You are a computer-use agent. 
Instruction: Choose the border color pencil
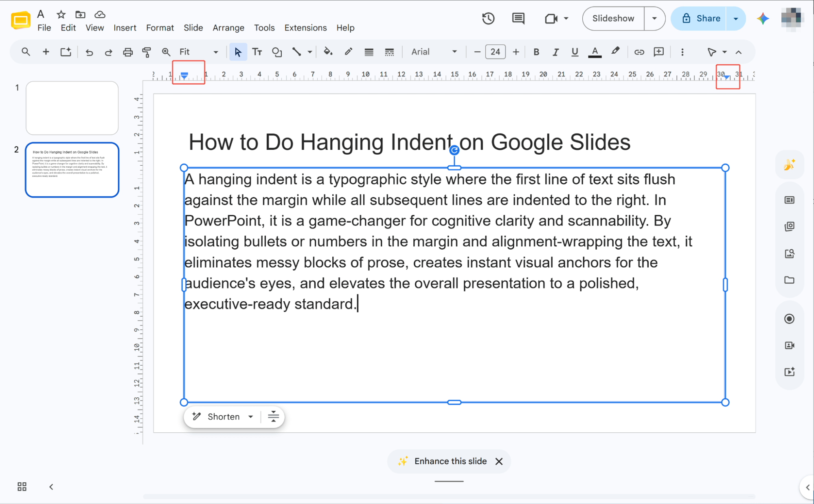point(348,52)
